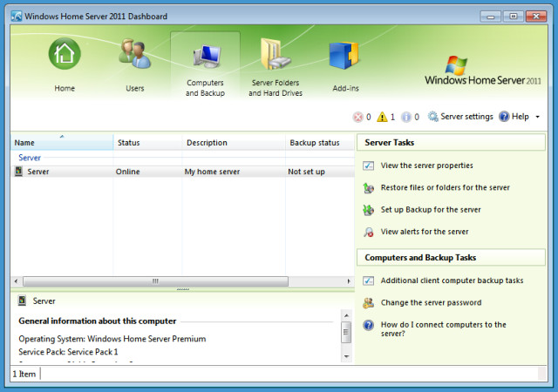Sort by the Description column header
This screenshot has width=558, height=392.
(234, 142)
